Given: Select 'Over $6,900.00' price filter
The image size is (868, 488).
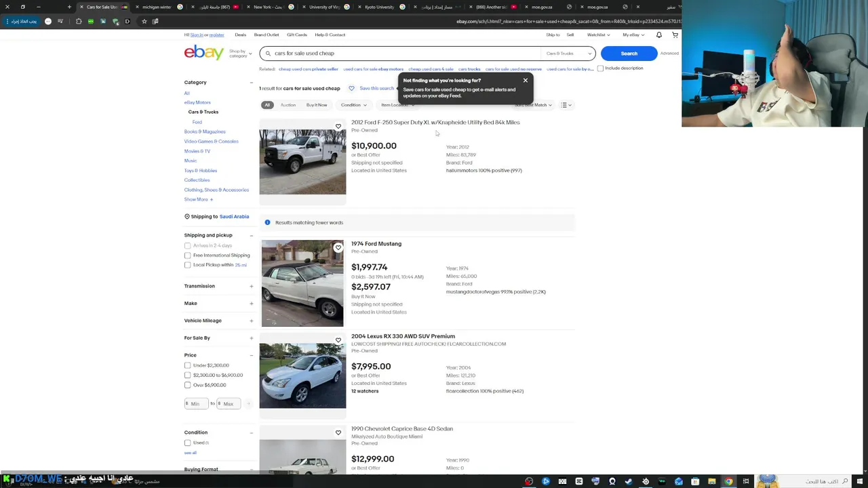Looking at the screenshot, I should coord(187,385).
